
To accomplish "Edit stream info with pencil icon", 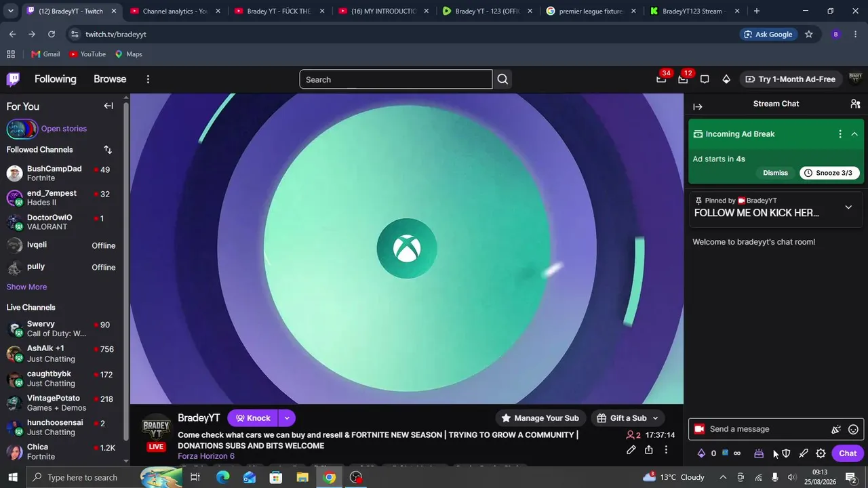I will pyautogui.click(x=631, y=450).
